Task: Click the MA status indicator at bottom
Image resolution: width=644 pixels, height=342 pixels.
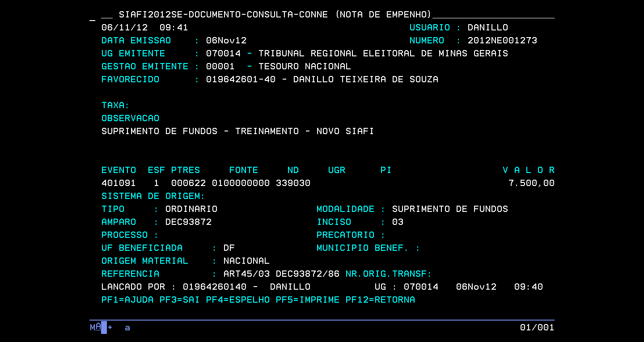Action: (x=96, y=328)
